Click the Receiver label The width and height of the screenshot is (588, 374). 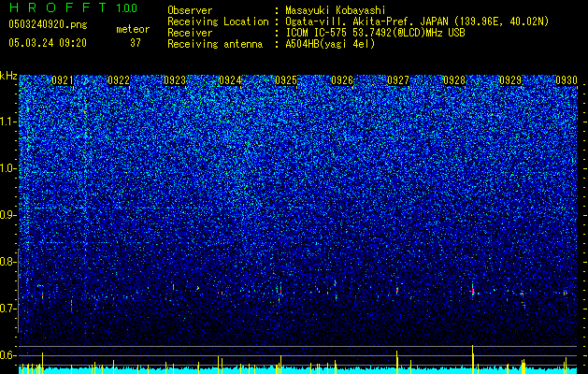[x=190, y=33]
